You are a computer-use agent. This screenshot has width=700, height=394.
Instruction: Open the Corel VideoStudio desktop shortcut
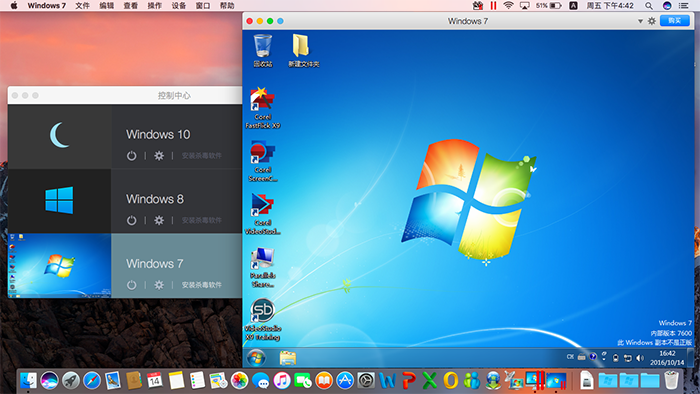(x=262, y=214)
